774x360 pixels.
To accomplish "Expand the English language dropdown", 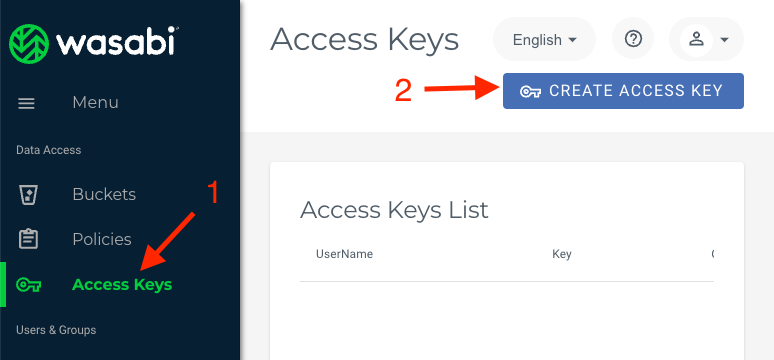I will pyautogui.click(x=544, y=39).
